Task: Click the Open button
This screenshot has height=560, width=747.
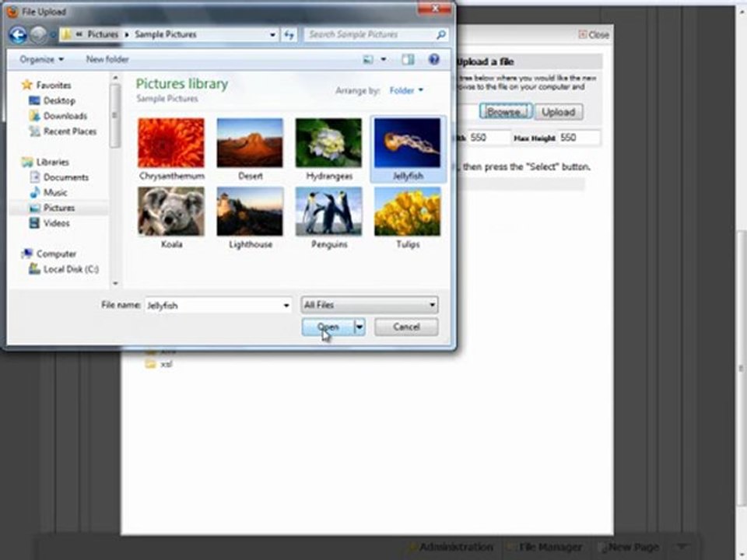Action: tap(328, 327)
